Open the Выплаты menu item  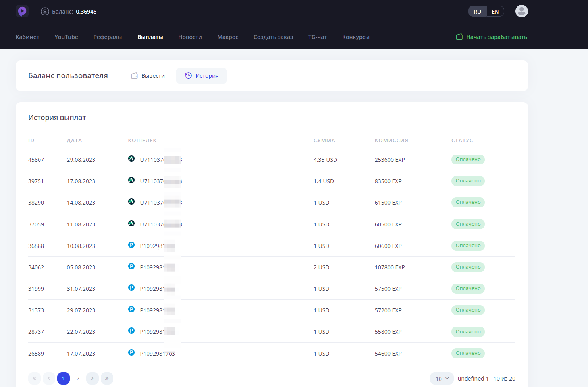point(150,37)
